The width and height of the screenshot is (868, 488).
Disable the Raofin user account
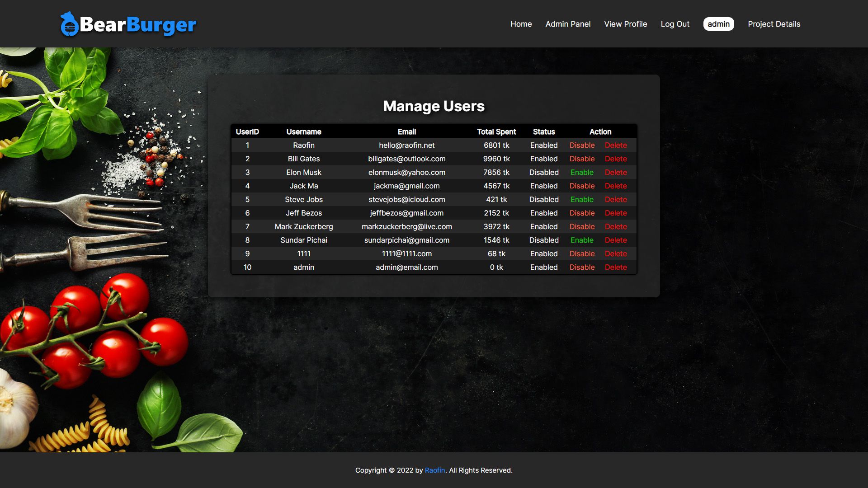point(582,145)
